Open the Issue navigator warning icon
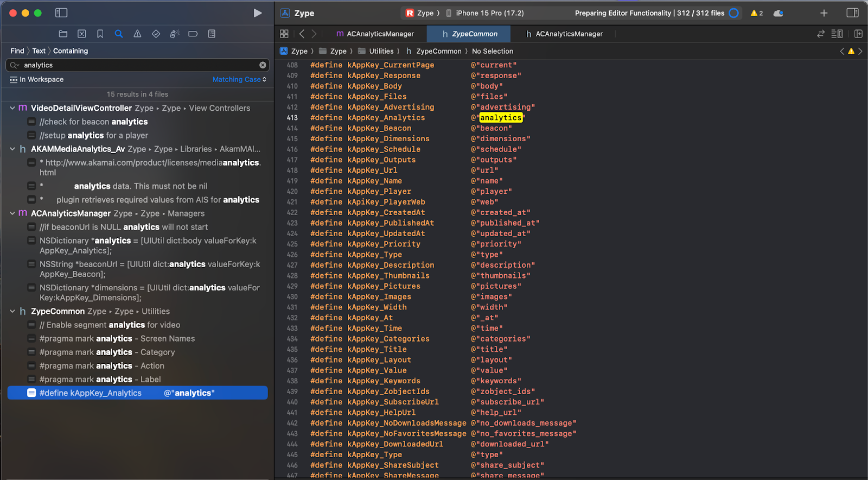The width and height of the screenshot is (868, 480). click(x=137, y=34)
